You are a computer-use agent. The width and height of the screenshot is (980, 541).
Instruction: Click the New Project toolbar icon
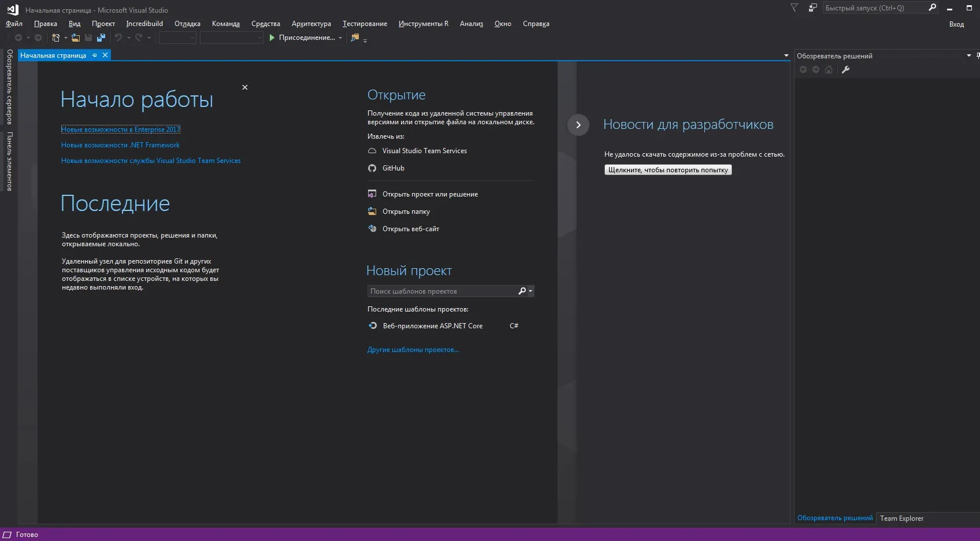[56, 38]
